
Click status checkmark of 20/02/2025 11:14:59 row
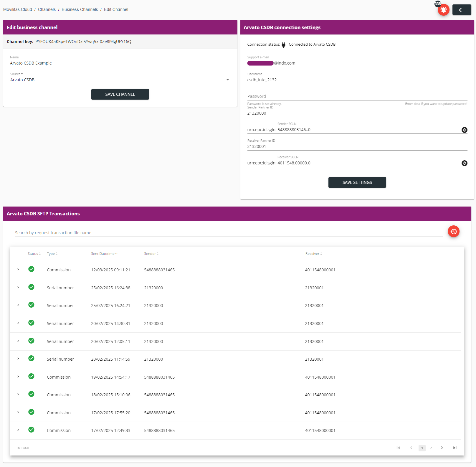click(x=31, y=358)
